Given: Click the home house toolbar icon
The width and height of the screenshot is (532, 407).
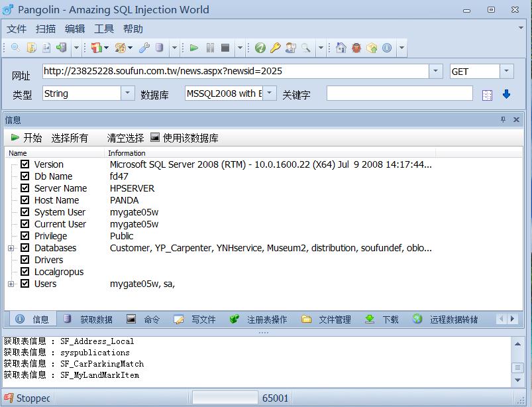Looking at the screenshot, I should 341,48.
